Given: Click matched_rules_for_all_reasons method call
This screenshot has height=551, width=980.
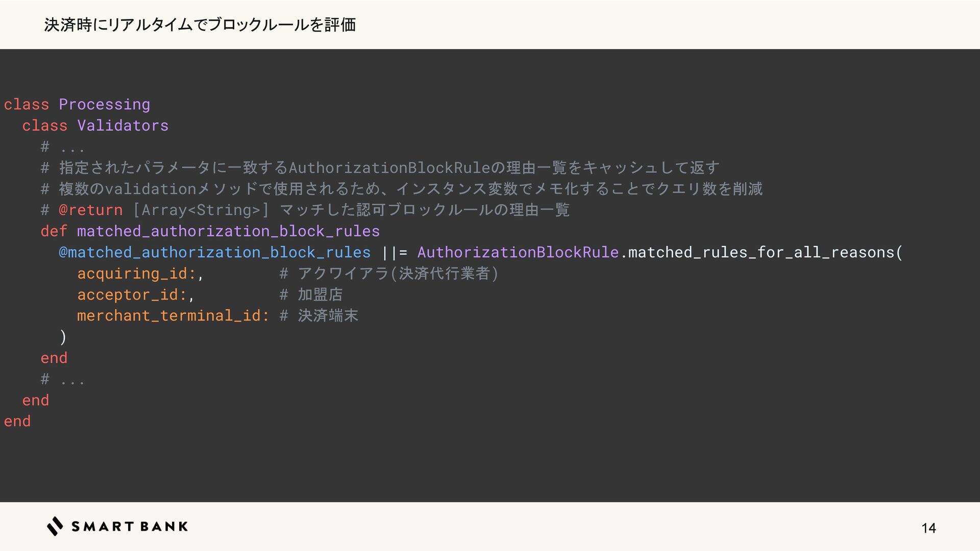Looking at the screenshot, I should tap(761, 253).
